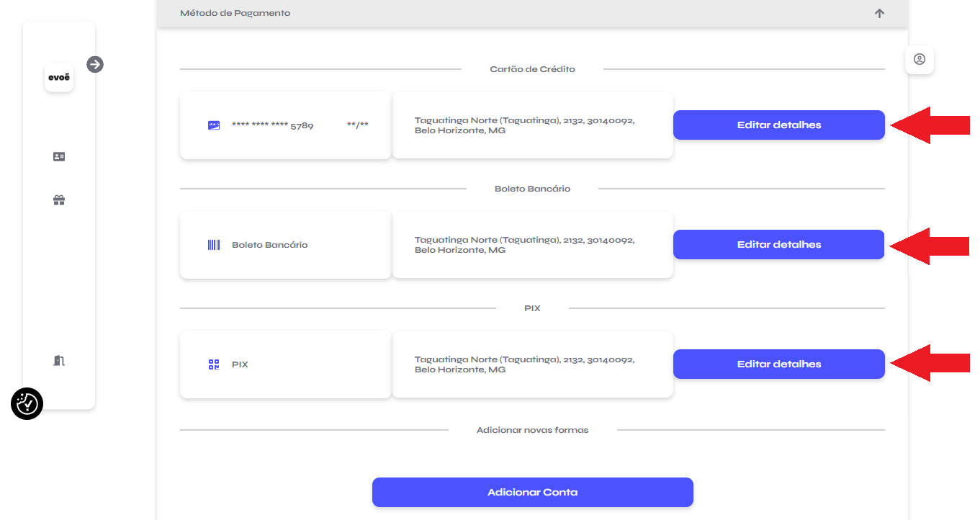The image size is (980, 520).
Task: Click the exit door icon in sidebar
Action: 59,360
